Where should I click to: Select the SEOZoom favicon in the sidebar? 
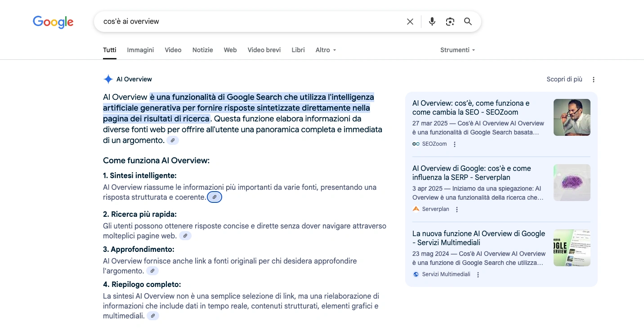(x=415, y=144)
